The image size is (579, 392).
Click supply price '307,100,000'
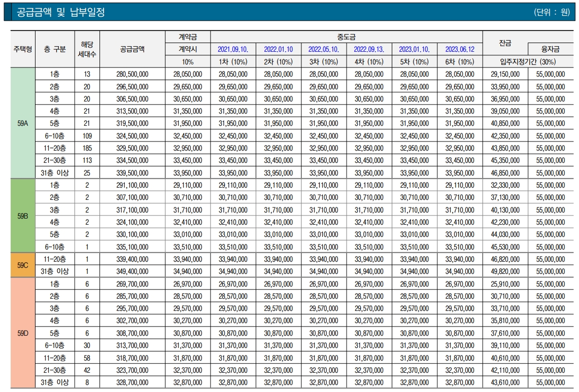[132, 197]
